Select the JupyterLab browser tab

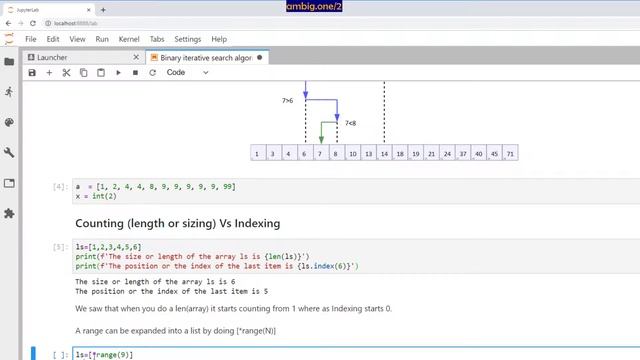pos(49,10)
